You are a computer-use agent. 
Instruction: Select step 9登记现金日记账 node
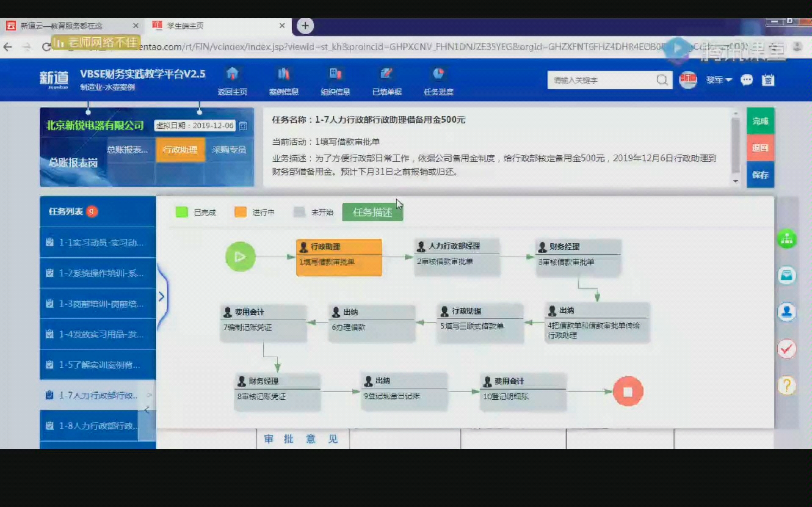pyautogui.click(x=404, y=392)
